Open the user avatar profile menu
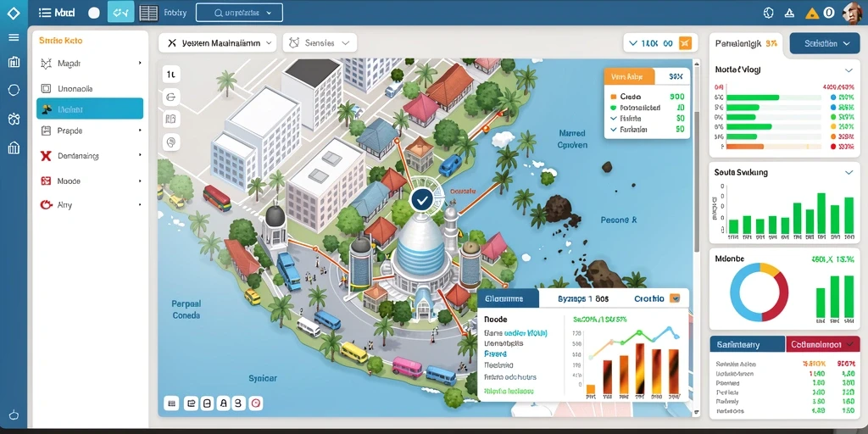 pos(852,13)
